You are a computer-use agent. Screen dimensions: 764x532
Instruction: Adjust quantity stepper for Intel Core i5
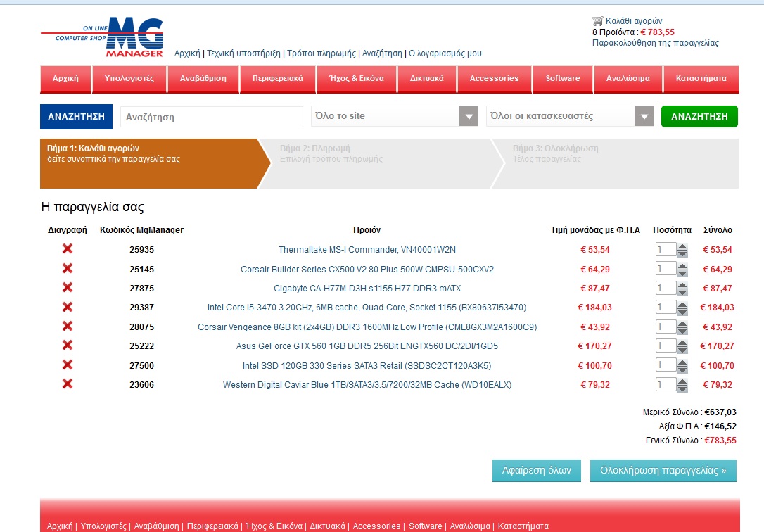(682, 308)
